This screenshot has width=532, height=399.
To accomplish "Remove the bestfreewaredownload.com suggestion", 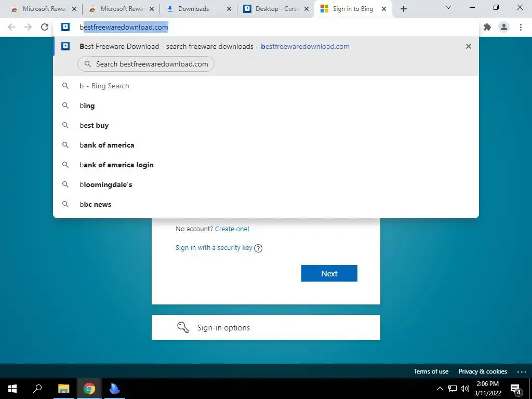I will click(469, 46).
